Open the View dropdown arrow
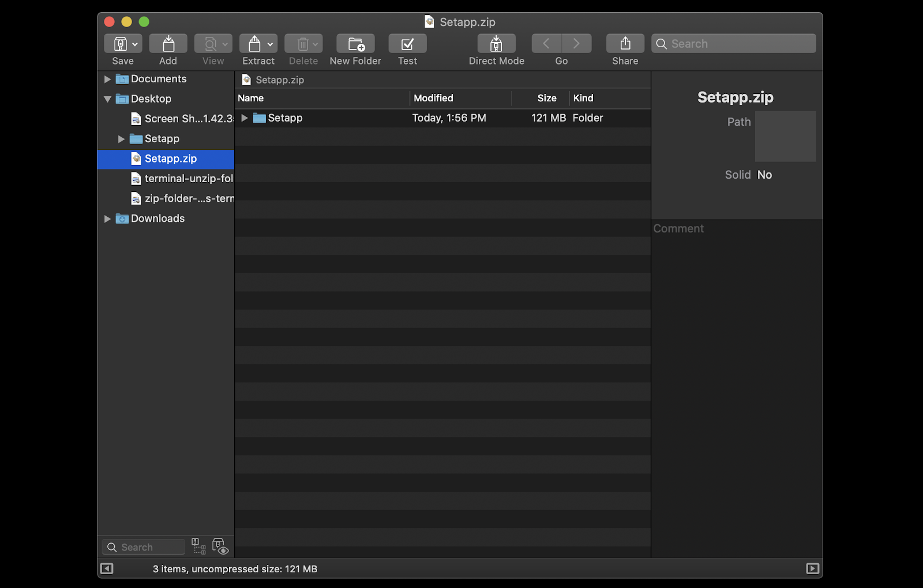 coord(225,44)
